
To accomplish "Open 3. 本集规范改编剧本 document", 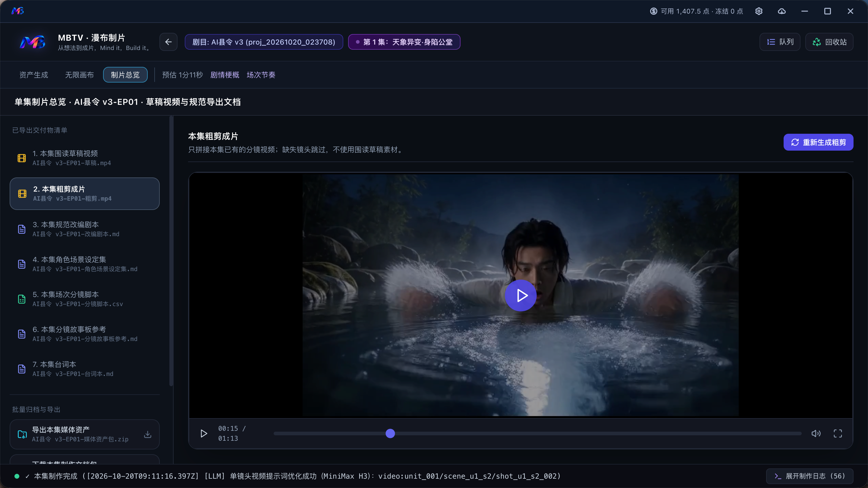I will [x=85, y=229].
